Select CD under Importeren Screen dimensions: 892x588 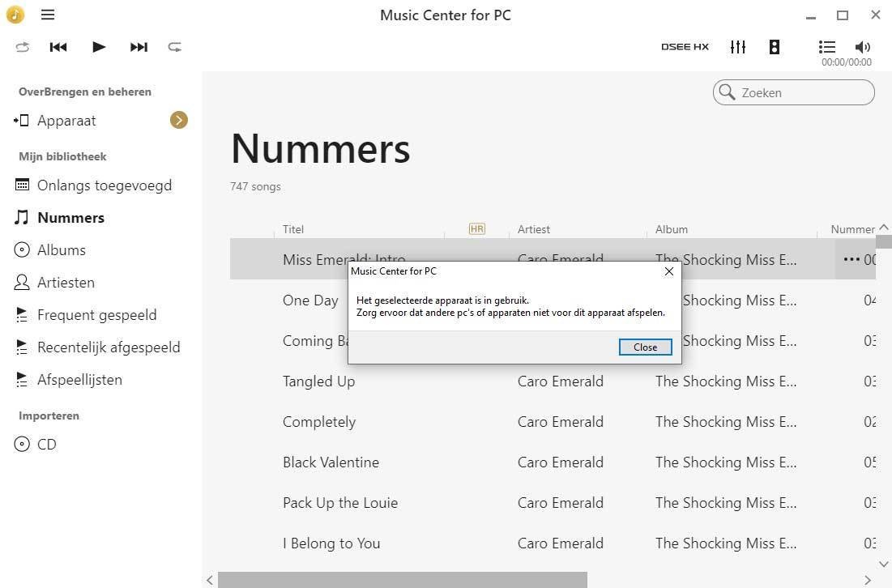(46, 445)
